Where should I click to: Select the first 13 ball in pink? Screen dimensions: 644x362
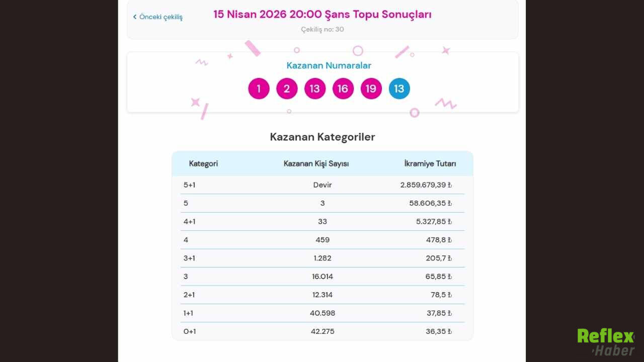click(315, 88)
